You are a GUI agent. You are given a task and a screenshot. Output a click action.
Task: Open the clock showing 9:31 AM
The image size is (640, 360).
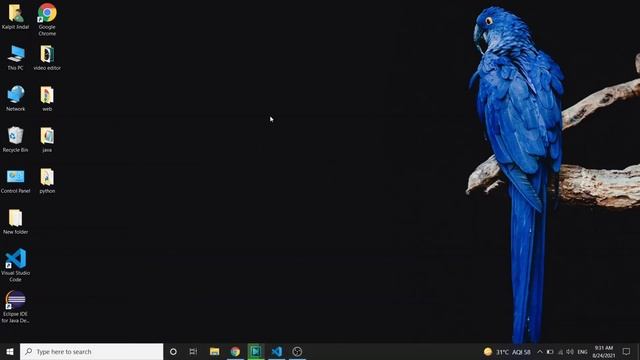[604, 352]
